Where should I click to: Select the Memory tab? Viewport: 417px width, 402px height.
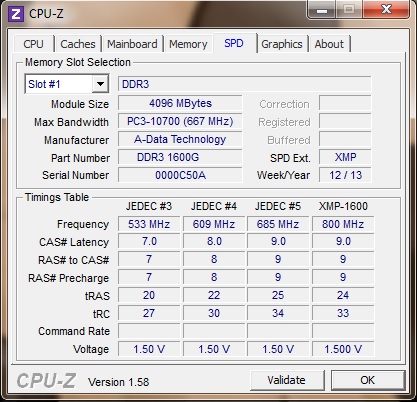pos(188,44)
